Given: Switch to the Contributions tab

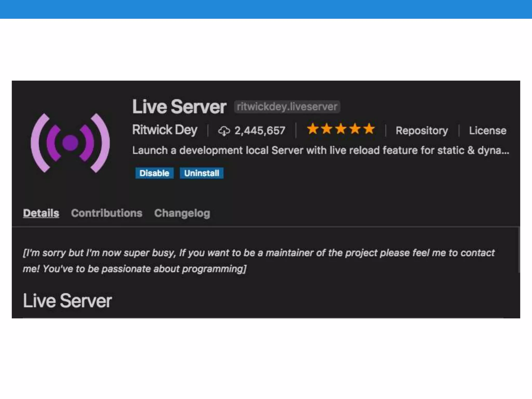Looking at the screenshot, I should pos(107,213).
